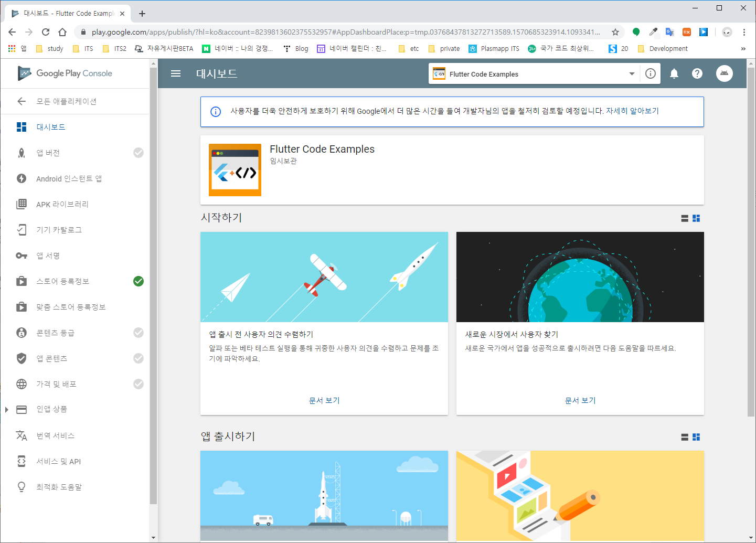Click the app info circle icon

click(651, 73)
